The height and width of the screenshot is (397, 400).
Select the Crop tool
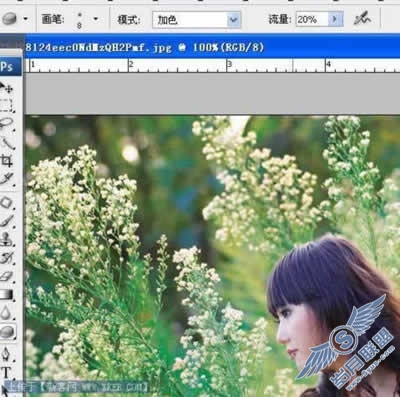pyautogui.click(x=6, y=161)
